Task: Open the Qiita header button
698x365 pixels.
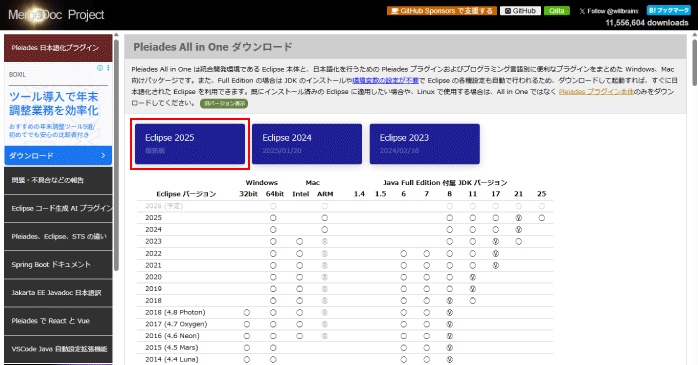Action: pyautogui.click(x=556, y=11)
